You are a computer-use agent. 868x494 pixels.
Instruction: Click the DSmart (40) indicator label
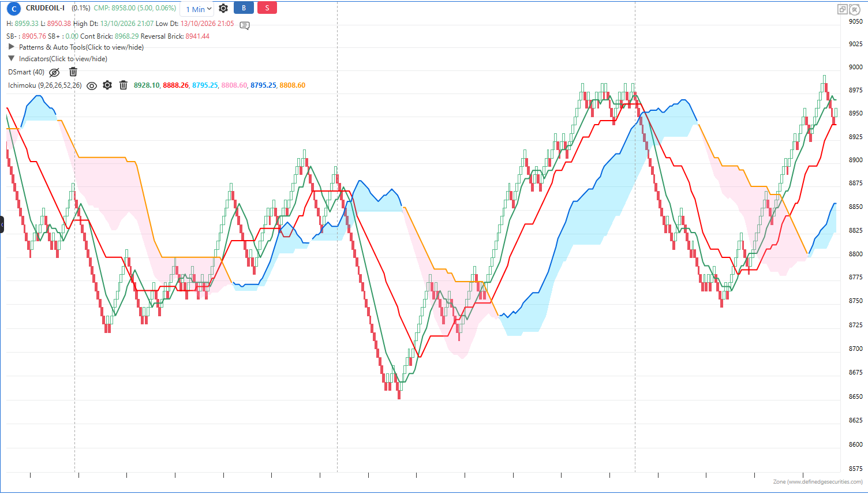[26, 72]
